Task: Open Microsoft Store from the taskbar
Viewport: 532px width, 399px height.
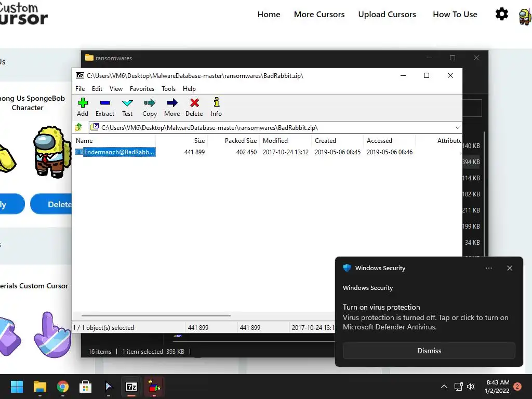Action: 86,387
